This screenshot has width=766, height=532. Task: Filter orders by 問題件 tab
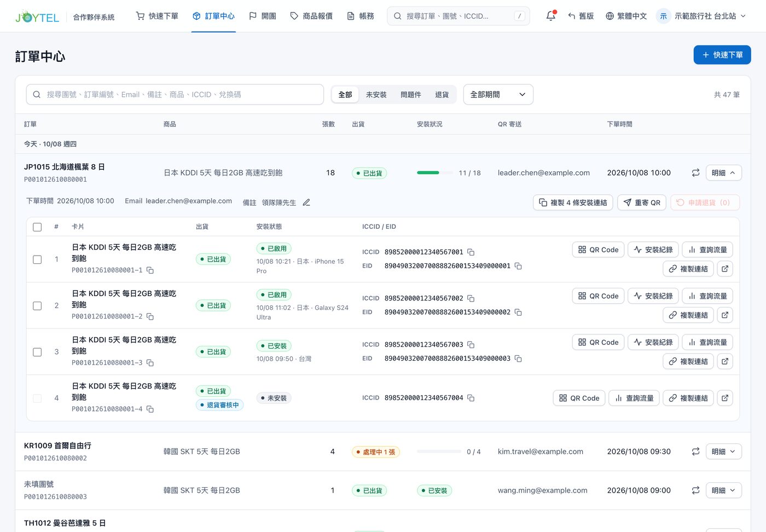click(x=410, y=95)
